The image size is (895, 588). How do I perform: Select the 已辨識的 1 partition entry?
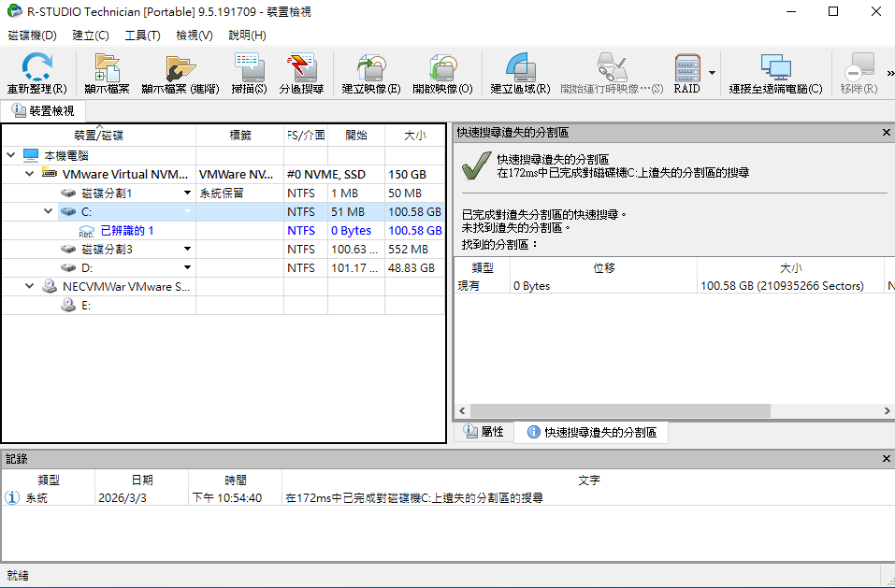(126, 231)
